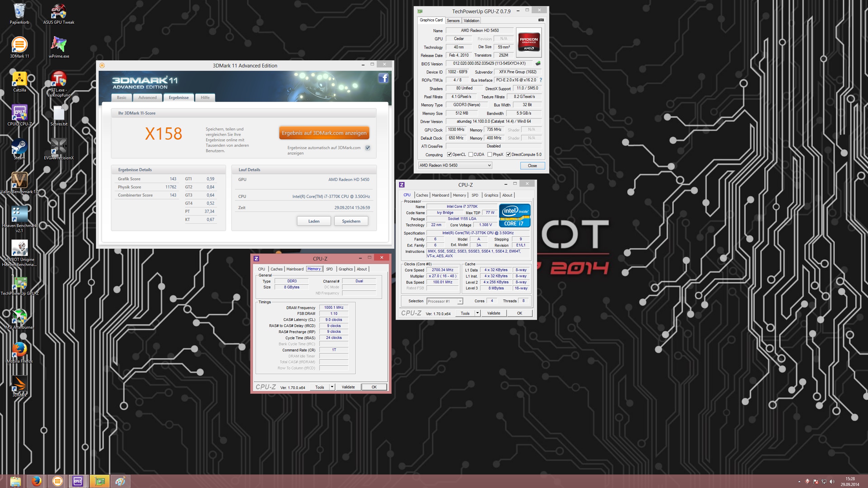This screenshot has width=868, height=488.
Task: Click Physik Score value 11762
Action: pyautogui.click(x=171, y=187)
